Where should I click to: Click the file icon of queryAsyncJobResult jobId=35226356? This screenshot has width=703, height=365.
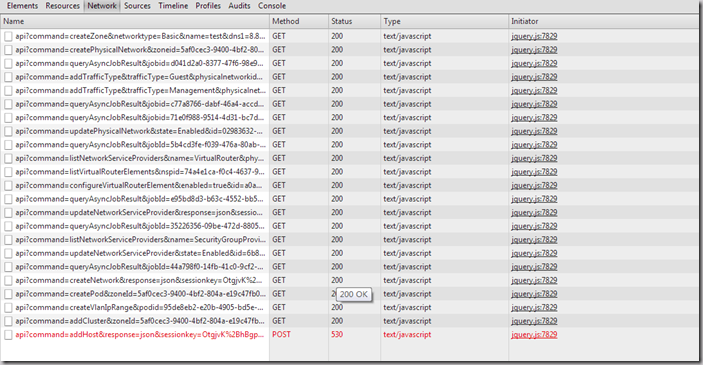[8, 226]
